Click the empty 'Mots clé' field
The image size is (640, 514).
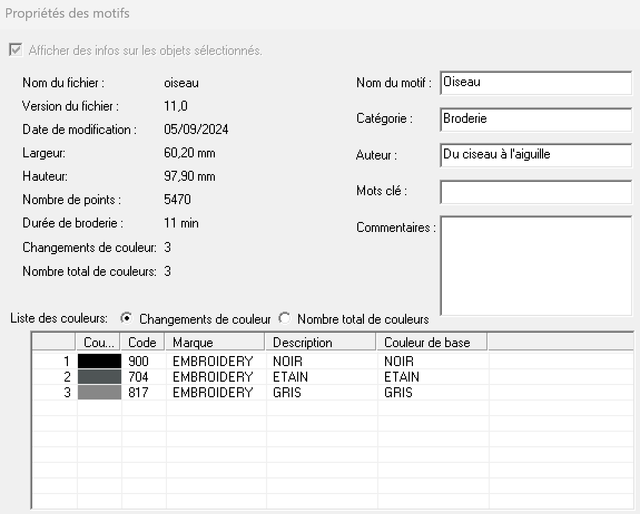pos(536,191)
